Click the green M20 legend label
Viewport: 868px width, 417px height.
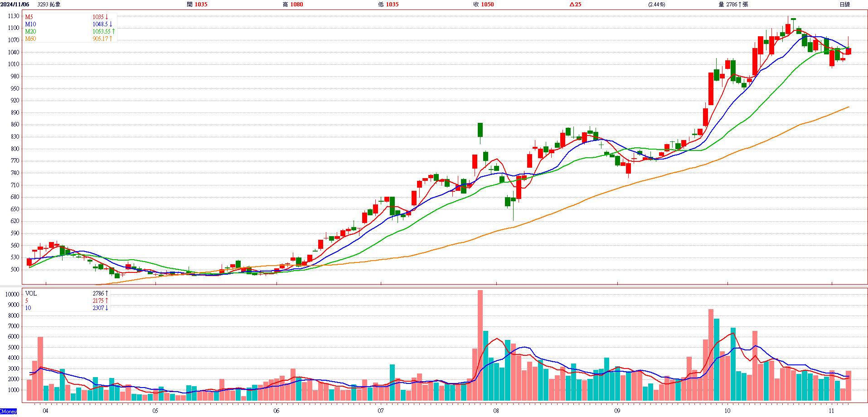click(x=30, y=31)
